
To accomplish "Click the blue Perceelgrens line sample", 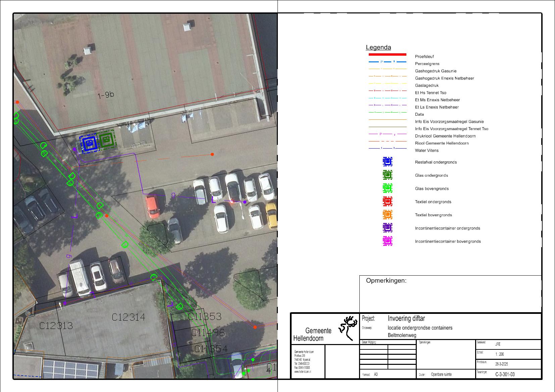I will (x=387, y=62).
